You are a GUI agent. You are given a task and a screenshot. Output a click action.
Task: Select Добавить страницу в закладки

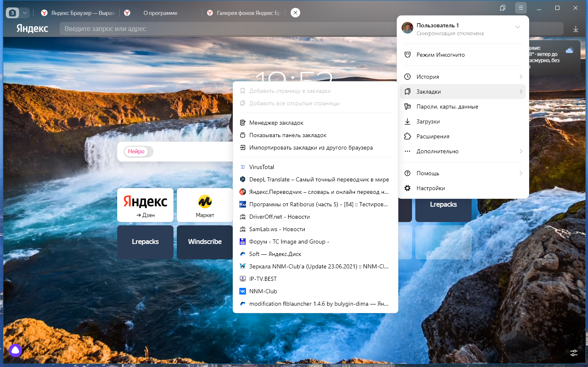[316, 91]
